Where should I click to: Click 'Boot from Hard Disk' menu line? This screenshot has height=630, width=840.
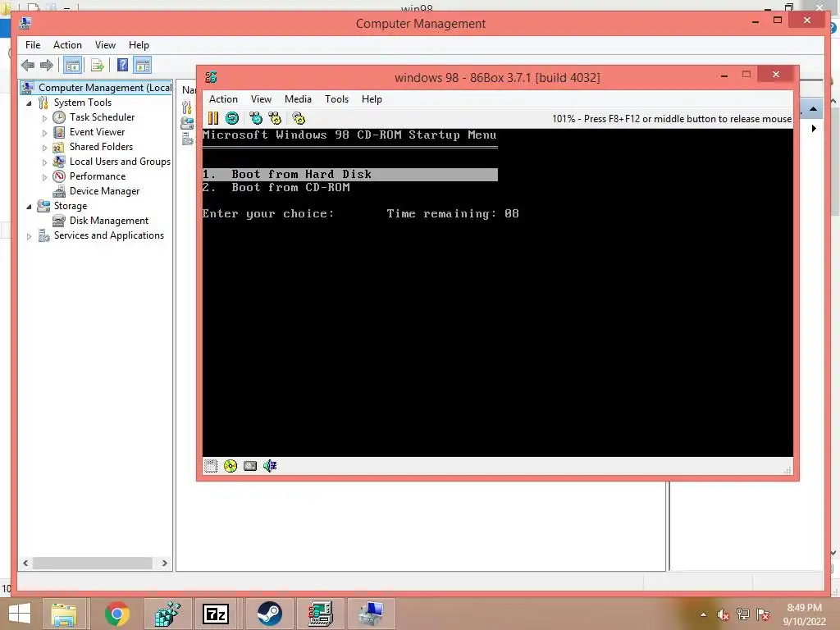pyautogui.click(x=349, y=175)
